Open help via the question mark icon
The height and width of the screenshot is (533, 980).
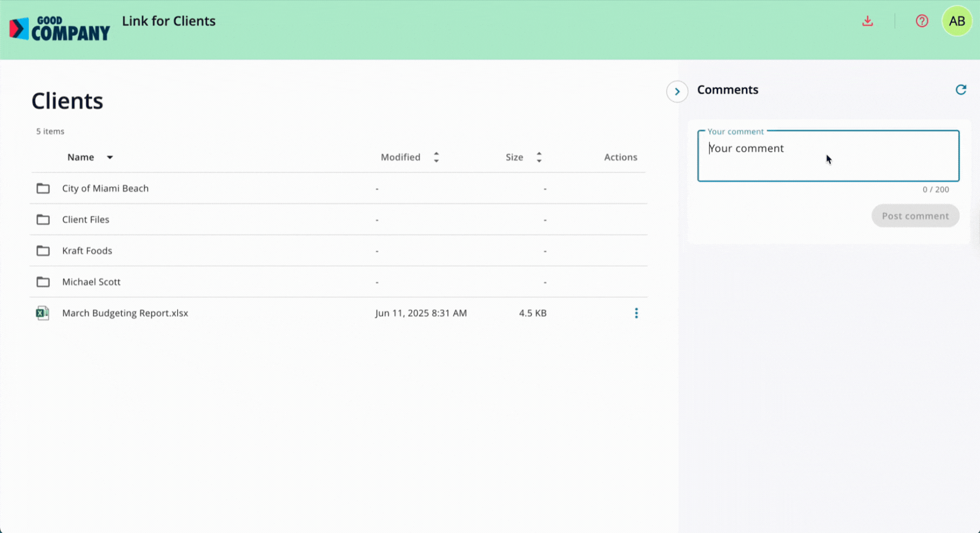922,21
